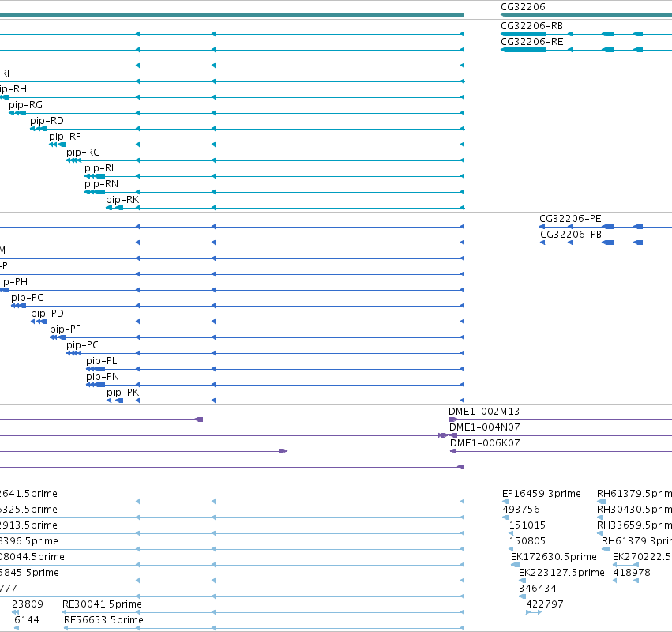This screenshot has width=672, height=632.
Task: Select the exon cluster under pip-RK label
Action: click(x=115, y=208)
